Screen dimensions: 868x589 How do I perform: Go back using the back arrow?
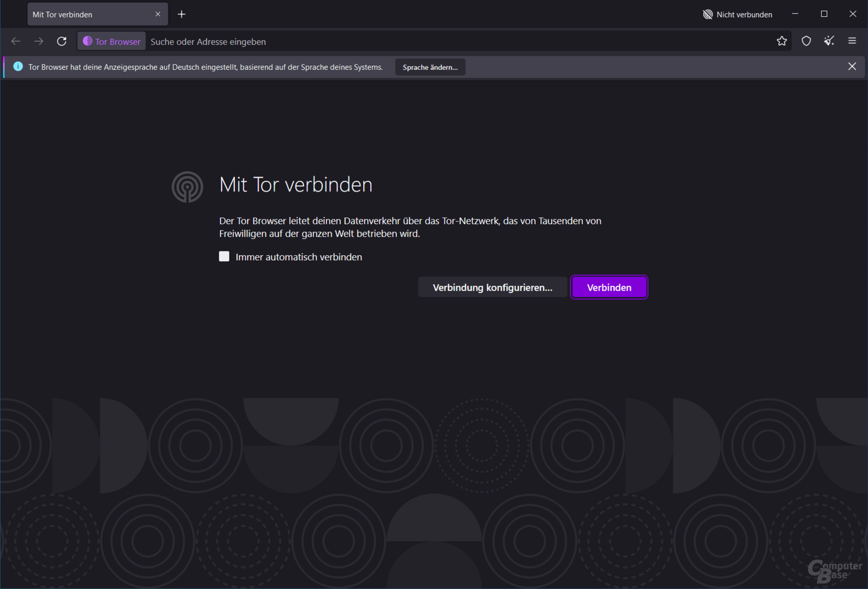click(16, 41)
